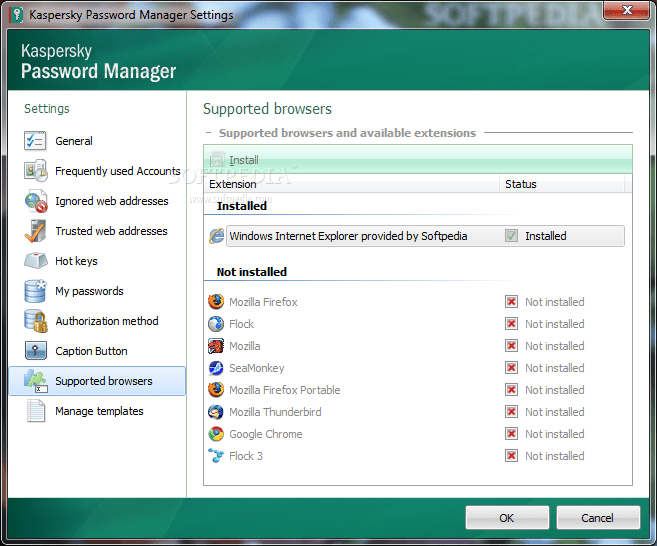The image size is (657, 546).
Task: Click the Kaspersky title bar key icon
Action: coord(16,15)
